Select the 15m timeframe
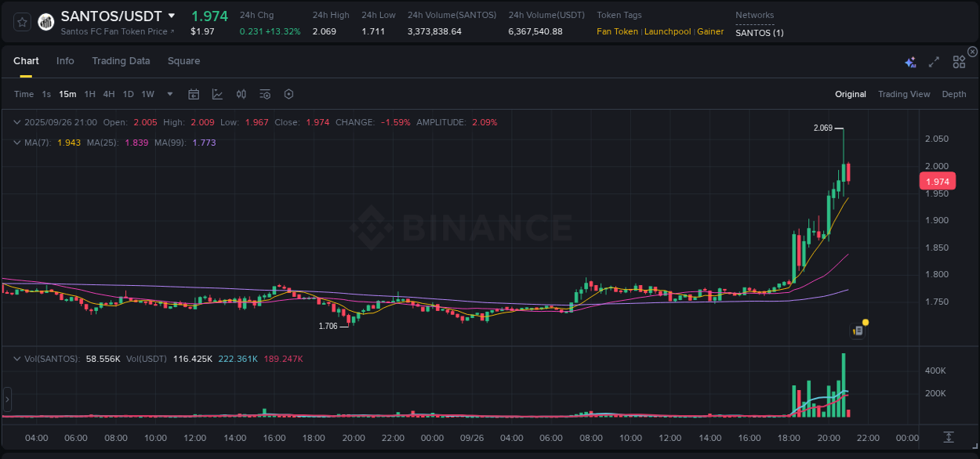The image size is (980, 459). tap(67, 93)
